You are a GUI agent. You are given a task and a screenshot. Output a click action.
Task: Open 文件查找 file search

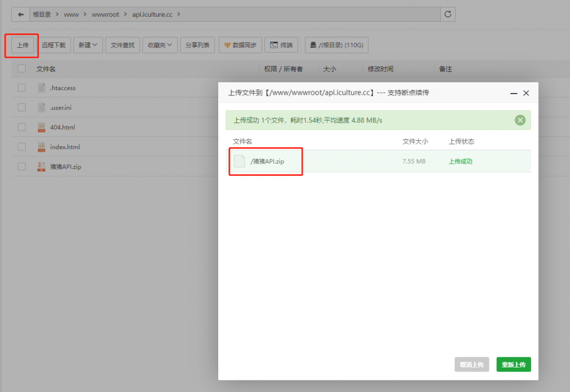click(122, 45)
